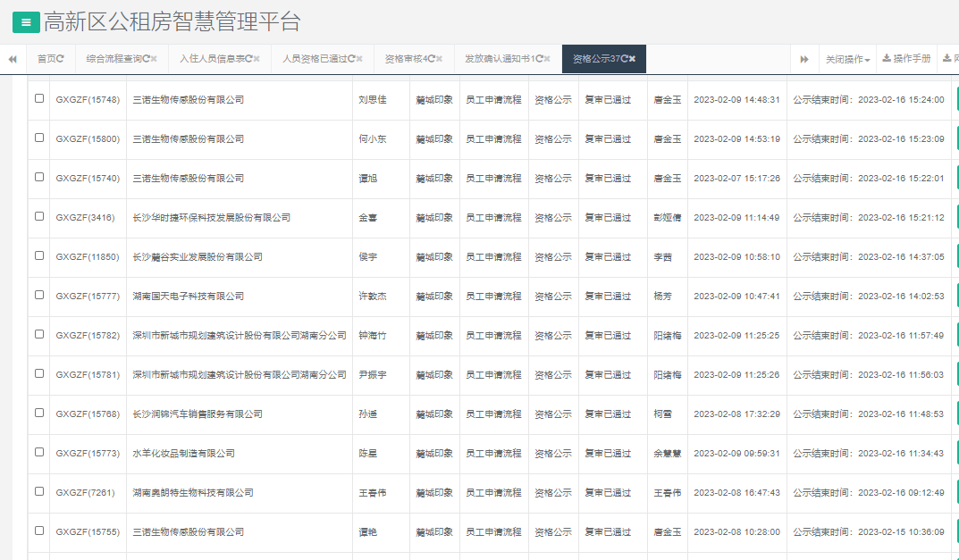Refresh the 综合流程查询 tab
The height and width of the screenshot is (560, 959).
[x=146, y=58]
